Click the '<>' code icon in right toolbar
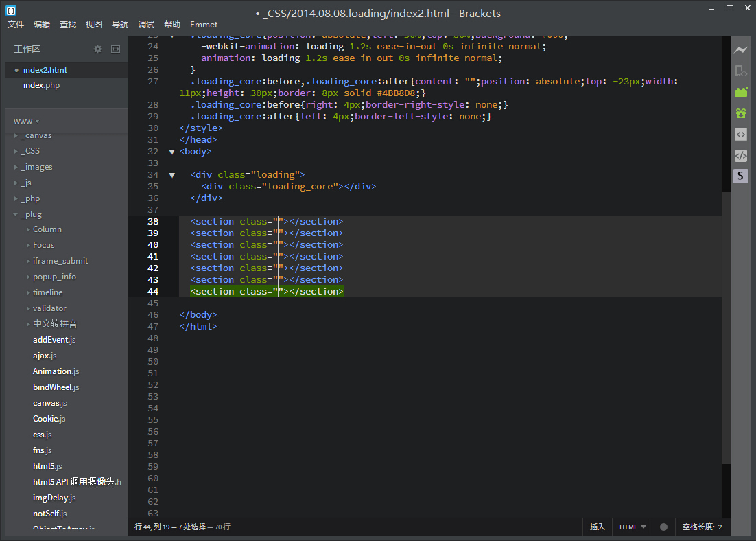The width and height of the screenshot is (756, 541). pos(740,135)
